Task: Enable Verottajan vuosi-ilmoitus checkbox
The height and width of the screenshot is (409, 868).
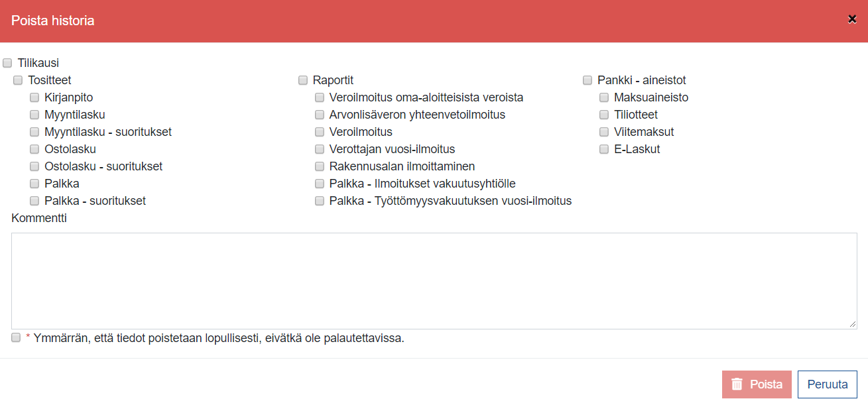Action: point(320,150)
